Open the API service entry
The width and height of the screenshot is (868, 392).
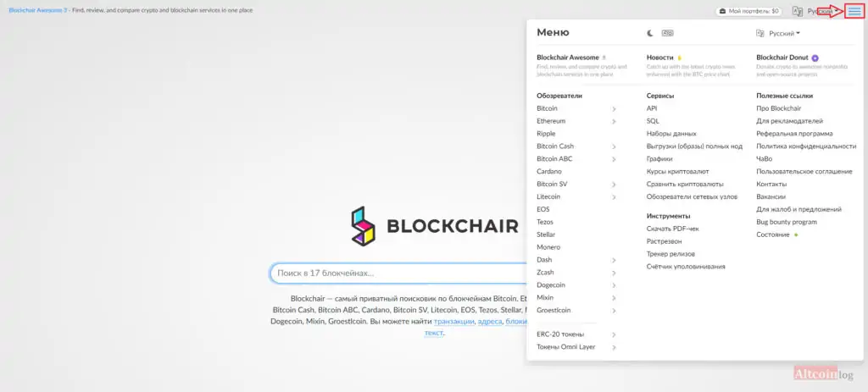pyautogui.click(x=652, y=108)
